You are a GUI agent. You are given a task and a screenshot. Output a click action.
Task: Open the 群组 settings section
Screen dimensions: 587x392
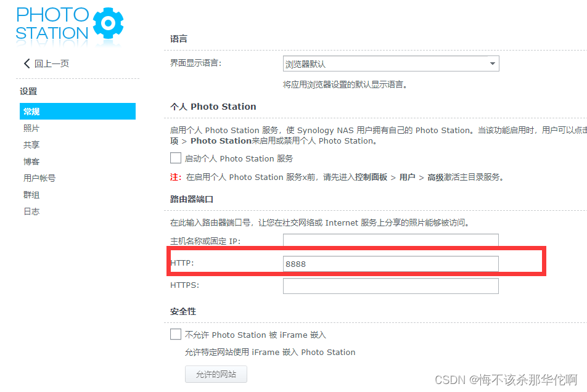pos(31,195)
